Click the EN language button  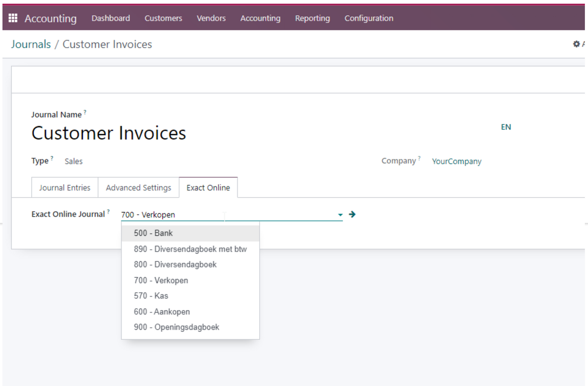pyautogui.click(x=506, y=127)
